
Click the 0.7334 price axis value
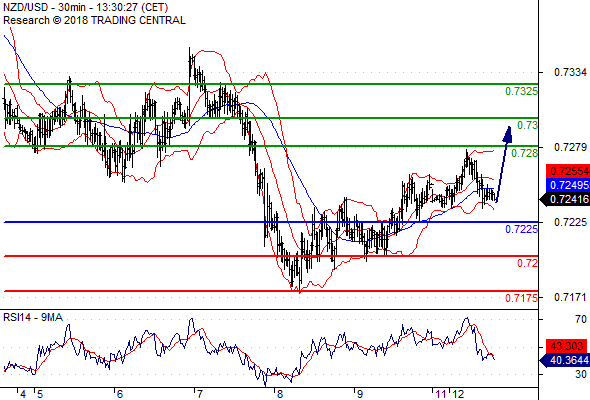tap(570, 72)
